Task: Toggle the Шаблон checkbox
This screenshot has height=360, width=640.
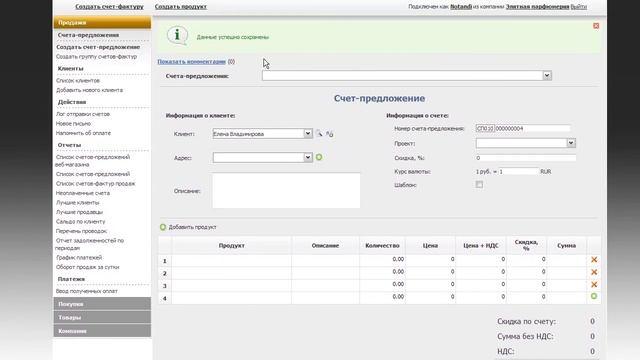Action: (479, 184)
